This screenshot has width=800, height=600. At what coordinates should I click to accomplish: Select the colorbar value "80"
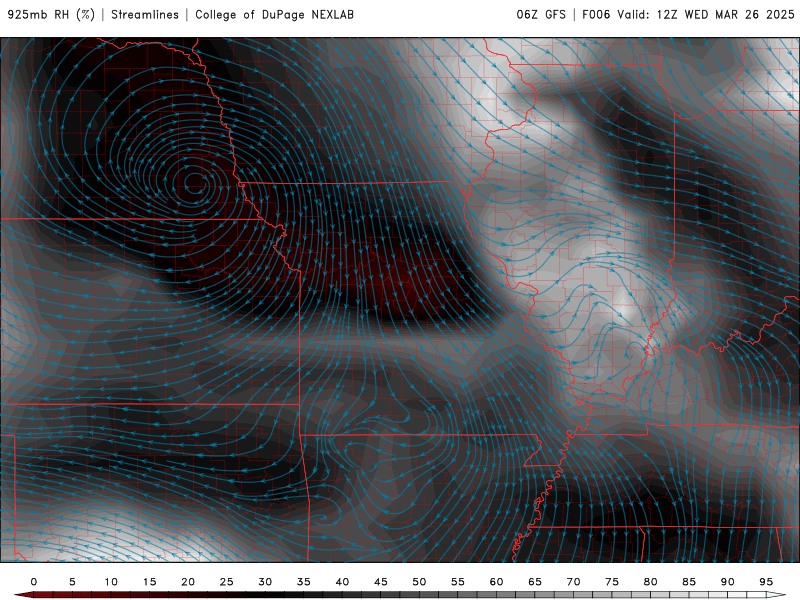point(650,582)
